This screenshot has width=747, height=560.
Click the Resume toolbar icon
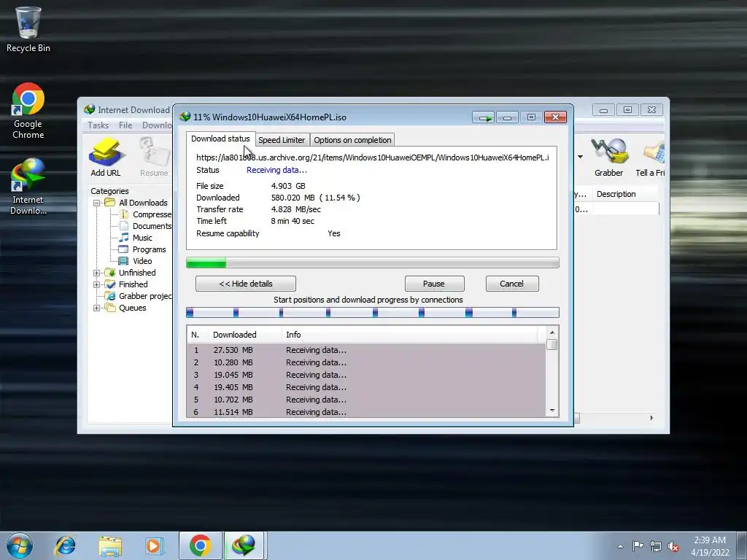tap(154, 157)
